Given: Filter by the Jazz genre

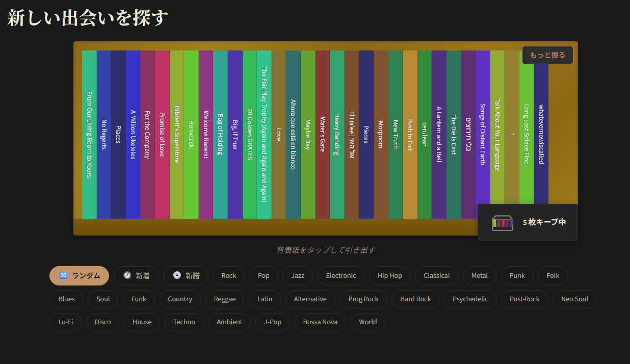Looking at the screenshot, I should pyautogui.click(x=298, y=276).
